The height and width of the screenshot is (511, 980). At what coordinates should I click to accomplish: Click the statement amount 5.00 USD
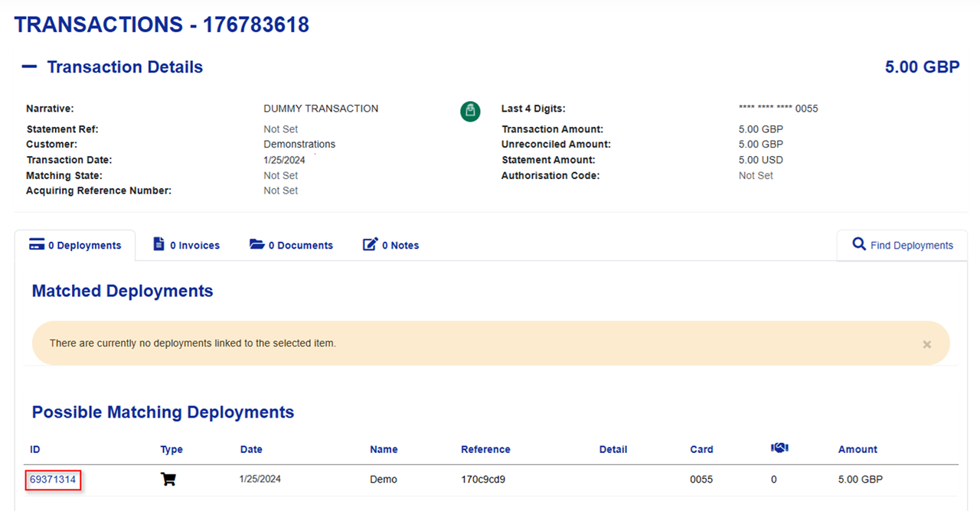click(x=761, y=160)
